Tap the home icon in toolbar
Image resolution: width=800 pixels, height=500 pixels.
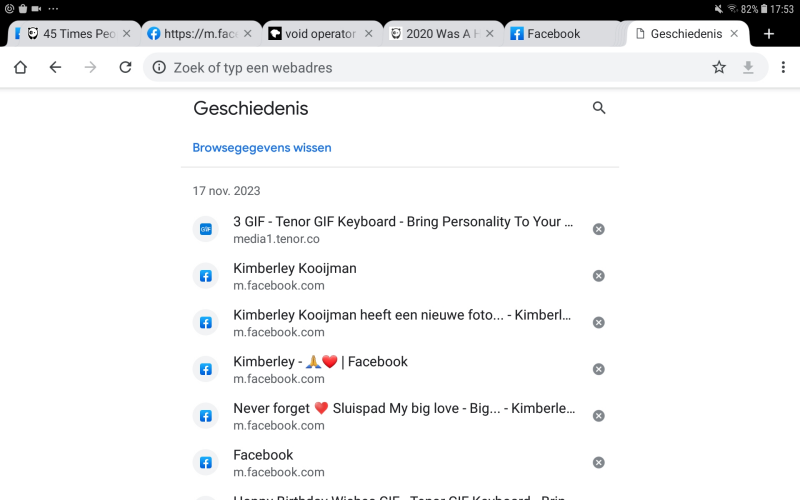tap(20, 67)
